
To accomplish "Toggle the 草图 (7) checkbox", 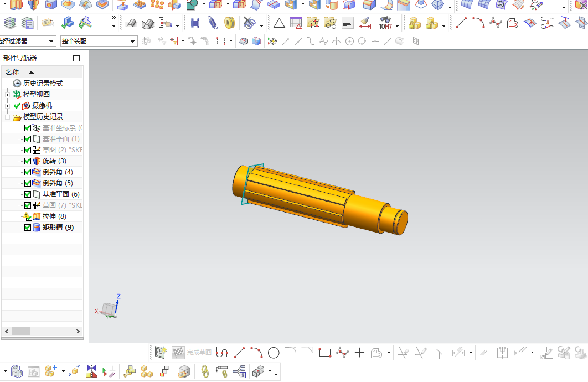I will (28, 205).
